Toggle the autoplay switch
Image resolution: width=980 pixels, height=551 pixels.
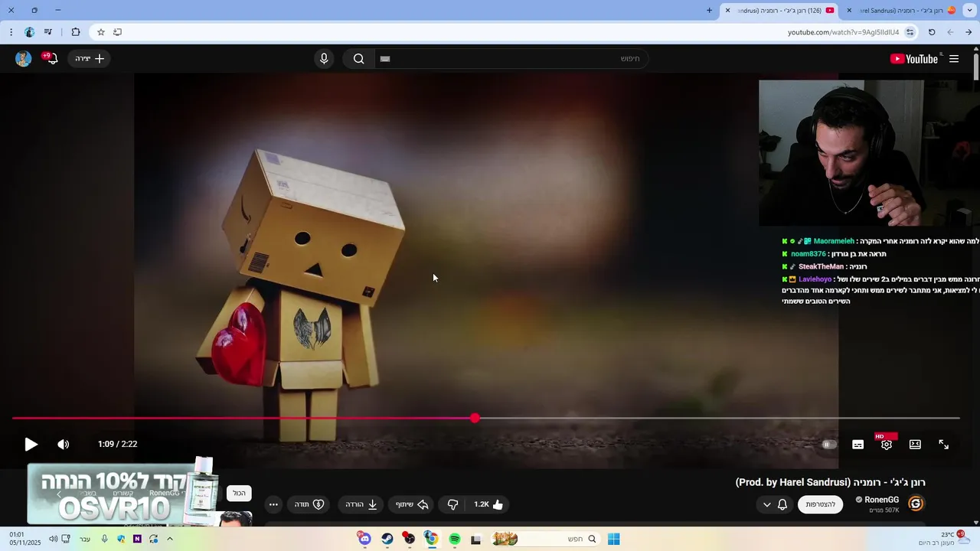(829, 445)
